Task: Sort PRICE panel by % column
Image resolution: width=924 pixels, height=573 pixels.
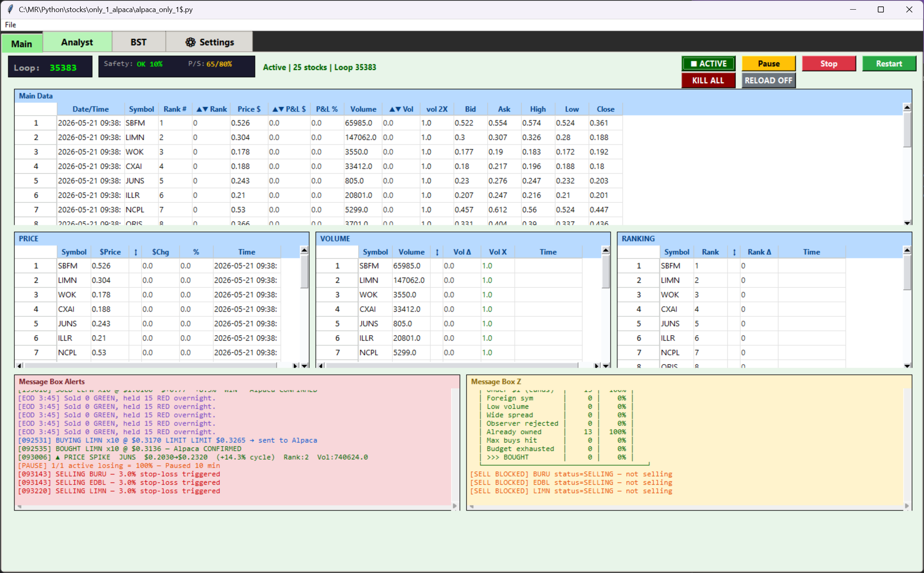Action: click(x=196, y=252)
